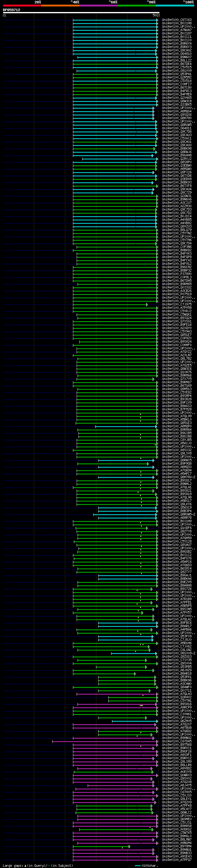Click label UniRef100_Q2V465
The width and height of the screenshot is (197, 868).
pos(176,98)
